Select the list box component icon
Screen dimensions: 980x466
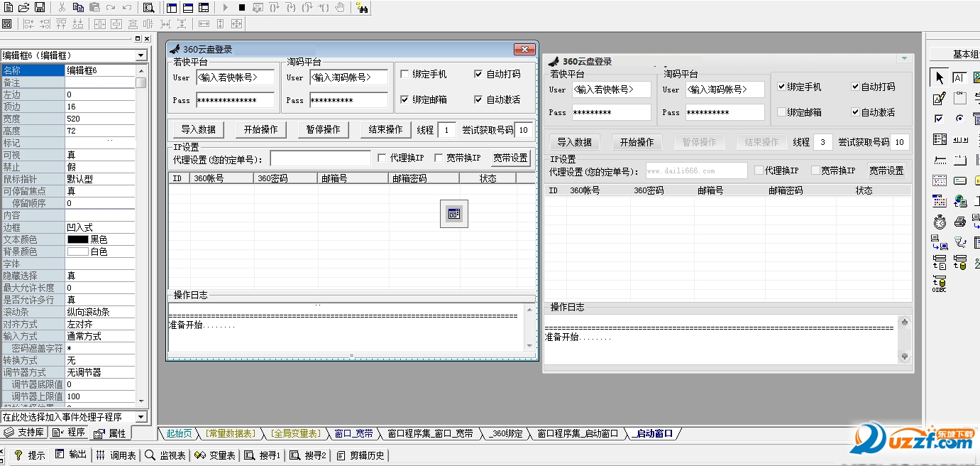[x=940, y=139]
